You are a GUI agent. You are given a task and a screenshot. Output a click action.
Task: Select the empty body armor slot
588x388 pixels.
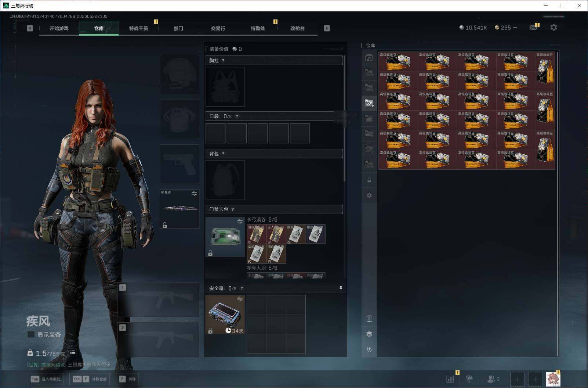[179, 119]
